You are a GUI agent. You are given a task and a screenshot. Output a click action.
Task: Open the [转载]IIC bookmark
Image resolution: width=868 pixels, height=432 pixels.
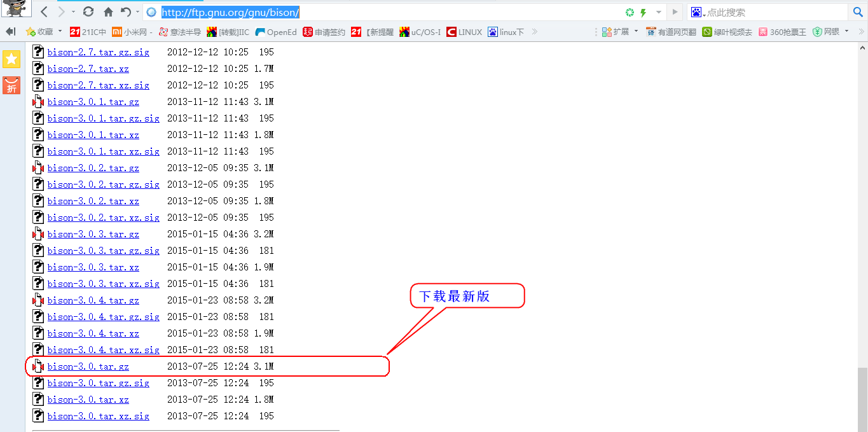[x=227, y=32]
